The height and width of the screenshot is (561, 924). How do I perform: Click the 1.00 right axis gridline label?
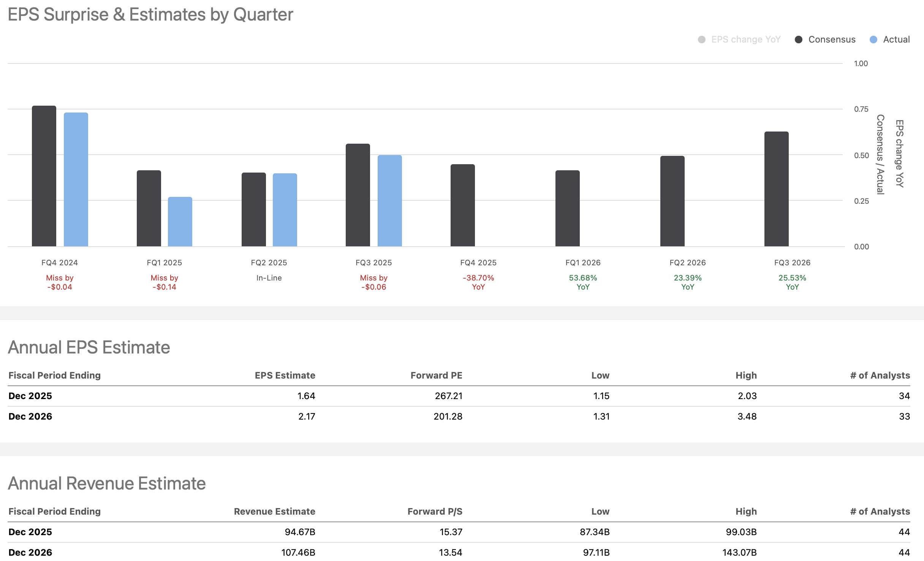pyautogui.click(x=861, y=64)
